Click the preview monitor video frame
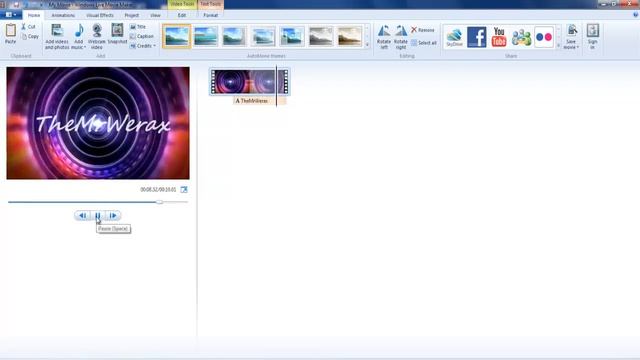640x360 pixels. [98, 123]
